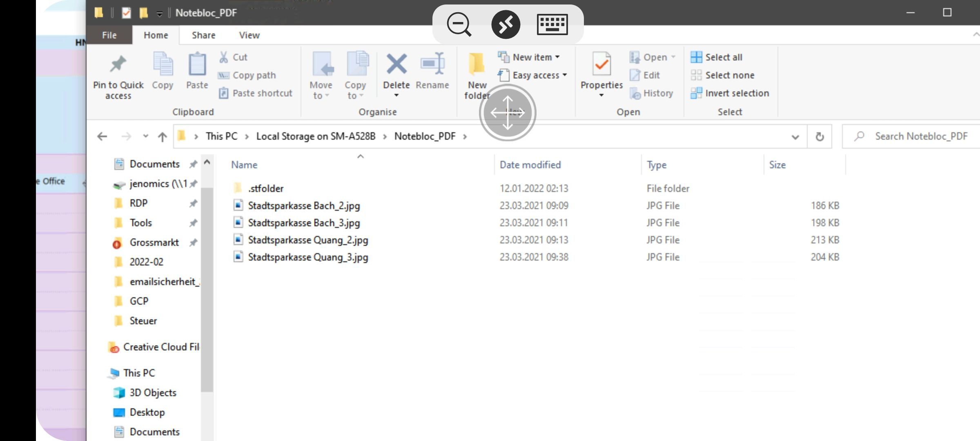980x441 pixels.
Task: Click the Copy to button
Action: click(x=355, y=76)
